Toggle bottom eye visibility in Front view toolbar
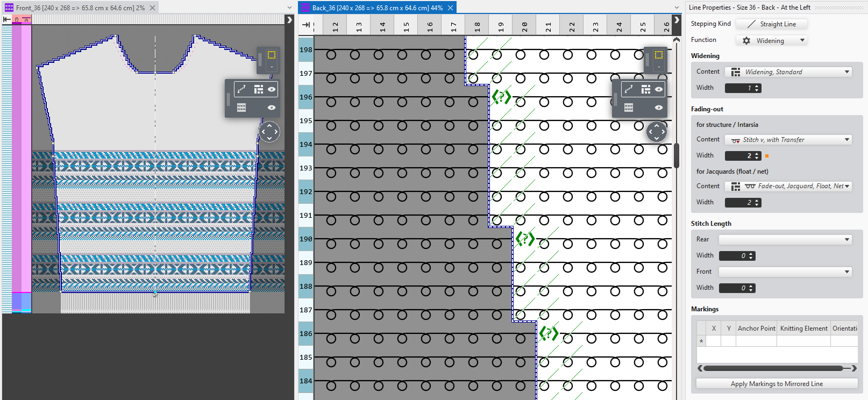The height and width of the screenshot is (400, 868). pyautogui.click(x=272, y=108)
